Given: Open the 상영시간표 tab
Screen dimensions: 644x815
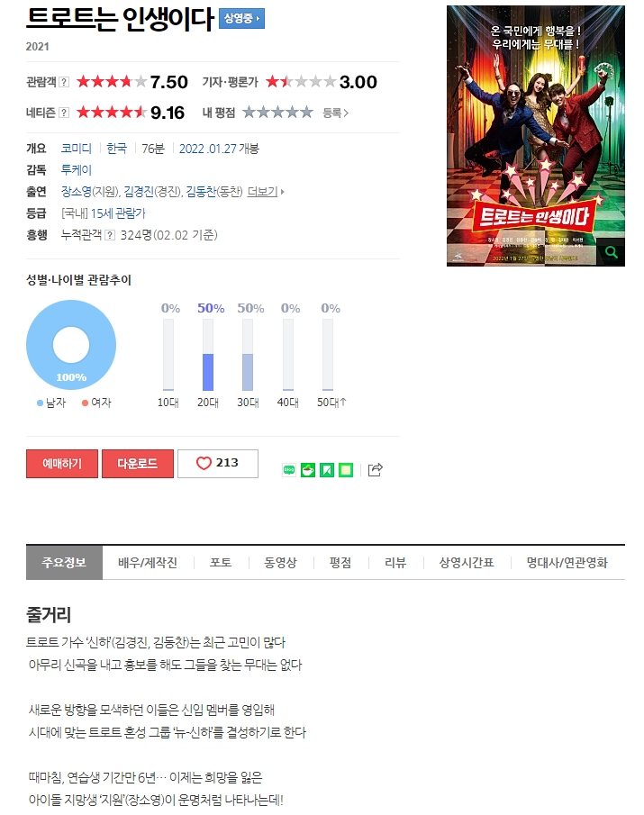Looking at the screenshot, I should [x=467, y=562].
